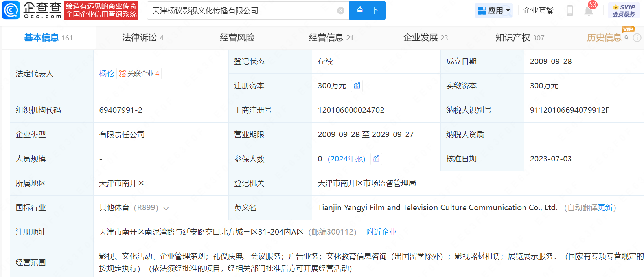Select establishment date 2009-09-28

(x=551, y=61)
